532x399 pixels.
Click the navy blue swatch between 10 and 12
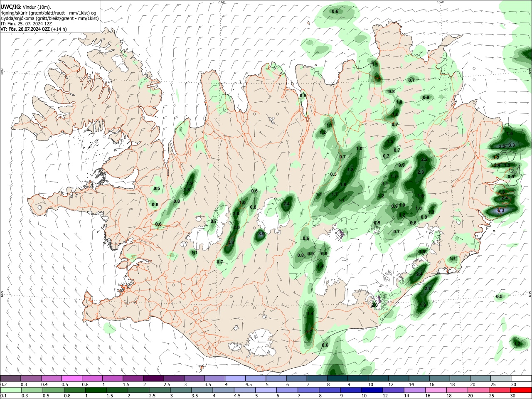pyautogui.click(x=372, y=390)
